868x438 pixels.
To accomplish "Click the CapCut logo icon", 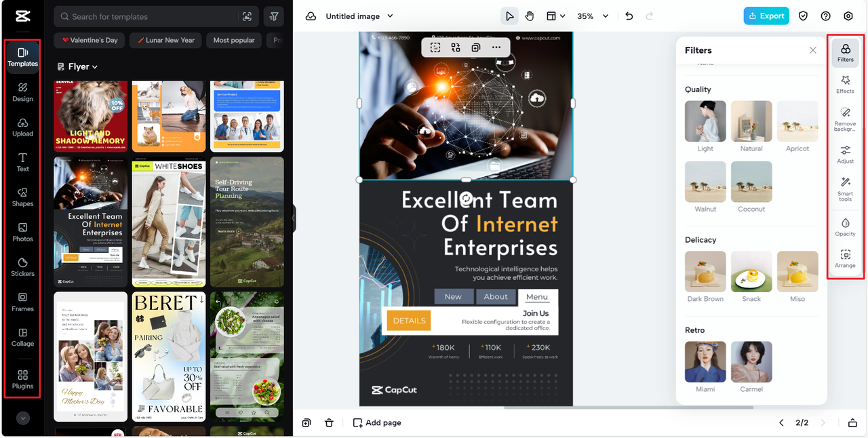I will (22, 16).
